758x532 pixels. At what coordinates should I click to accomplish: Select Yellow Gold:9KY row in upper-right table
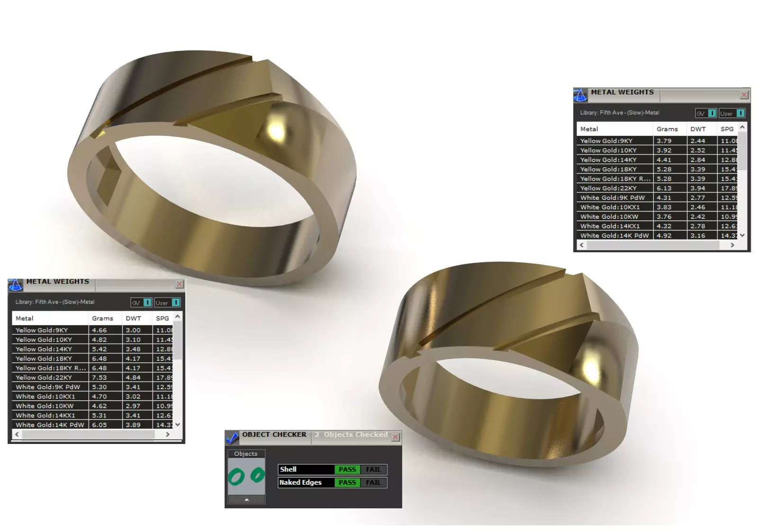[x=657, y=141]
